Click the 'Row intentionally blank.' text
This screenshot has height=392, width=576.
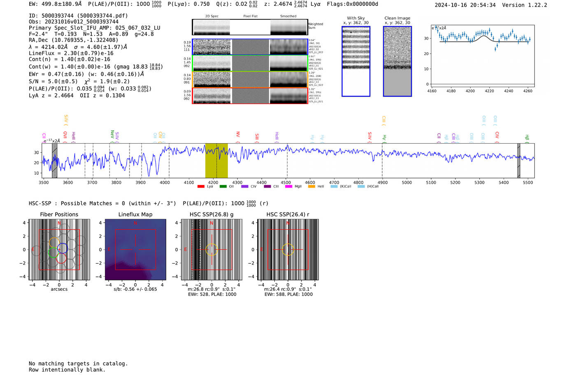(x=67, y=370)
